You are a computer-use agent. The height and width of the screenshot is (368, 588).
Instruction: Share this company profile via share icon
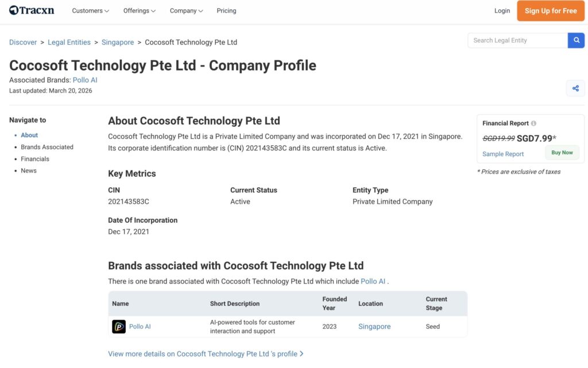575,88
